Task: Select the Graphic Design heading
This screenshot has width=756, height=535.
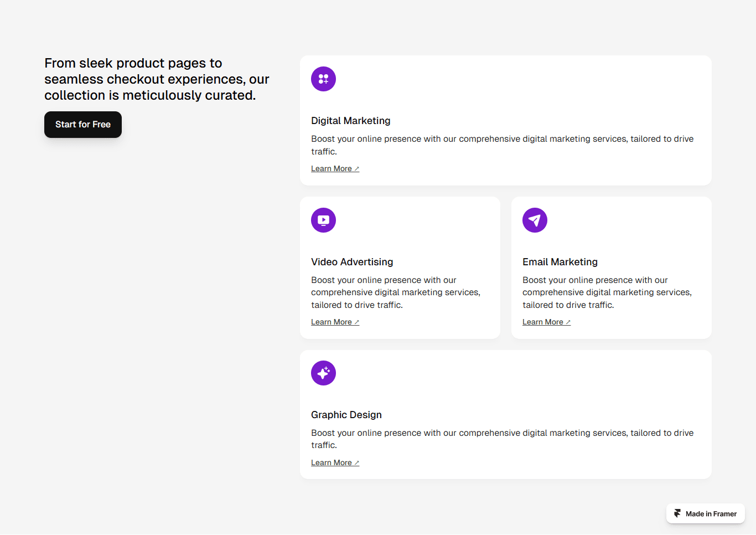Action: coord(346,415)
